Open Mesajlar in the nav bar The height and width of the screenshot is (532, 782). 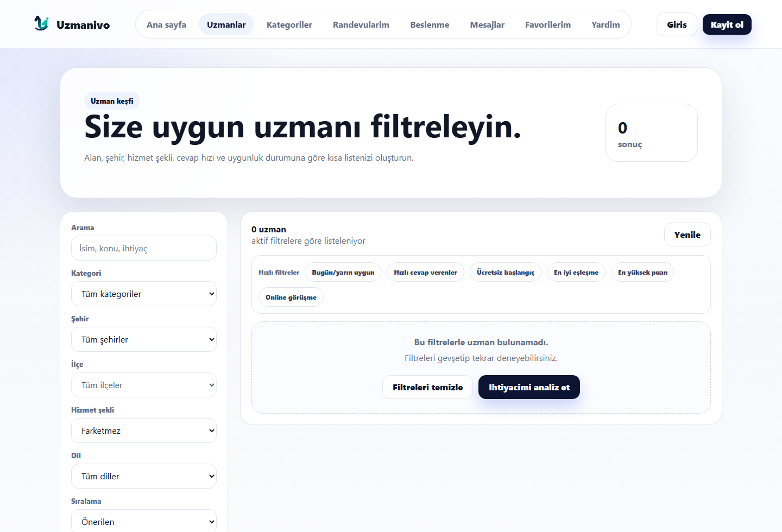487,24
